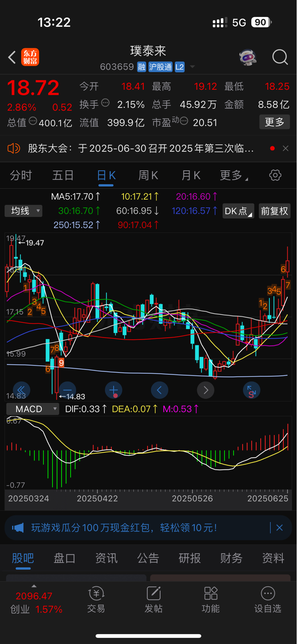
Task: Tap the 14.83 low marker on chart
Action: coord(72,396)
